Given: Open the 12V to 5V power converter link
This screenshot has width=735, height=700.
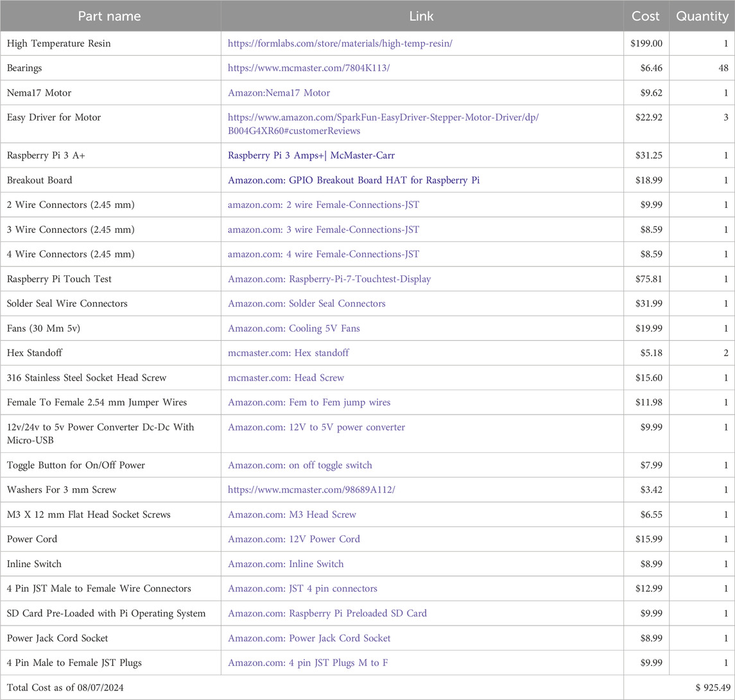Looking at the screenshot, I should click(x=316, y=427).
